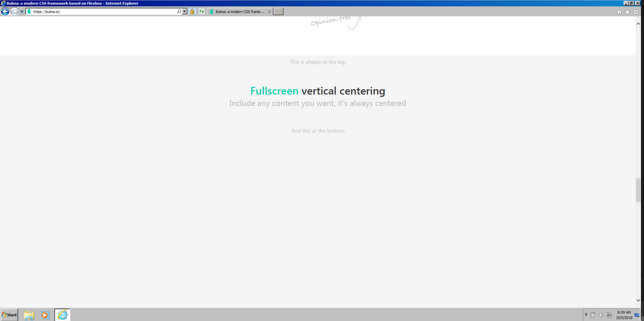Launch Windows Media Player from the taskbar
644x321 pixels.
click(x=45, y=315)
